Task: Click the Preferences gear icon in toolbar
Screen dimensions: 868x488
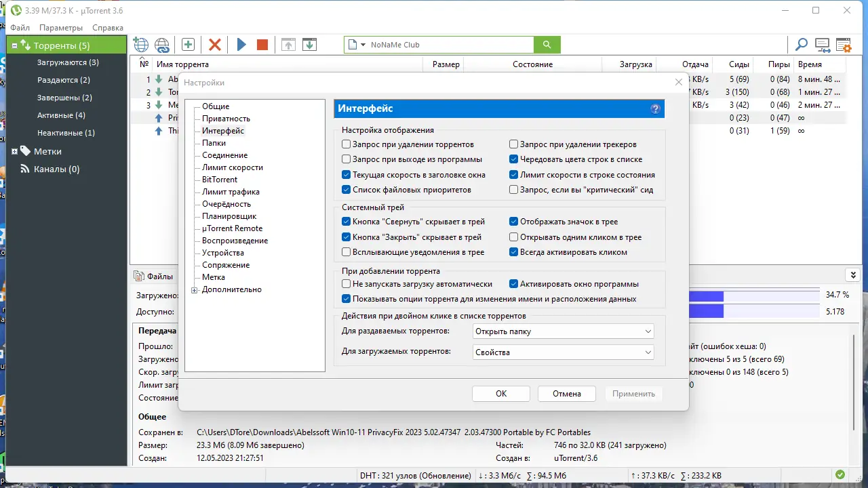Action: (843, 45)
